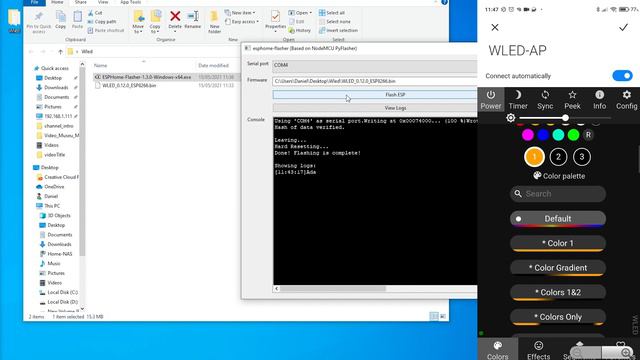The image size is (640, 360).
Task: Select color slot 3 in WLED
Action: (582, 157)
